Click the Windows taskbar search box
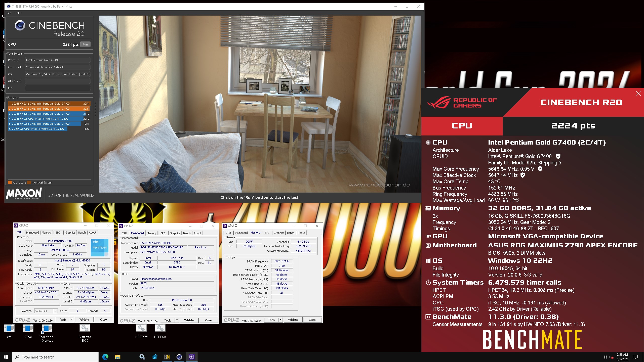The width and height of the screenshot is (644, 362). pos(55,357)
